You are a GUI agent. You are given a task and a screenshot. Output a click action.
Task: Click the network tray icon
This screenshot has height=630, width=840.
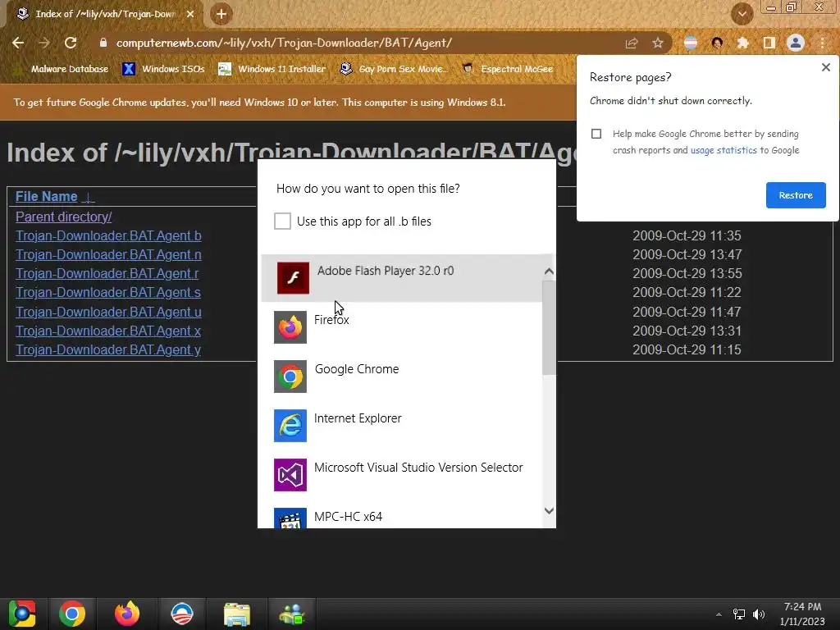pyautogui.click(x=739, y=614)
